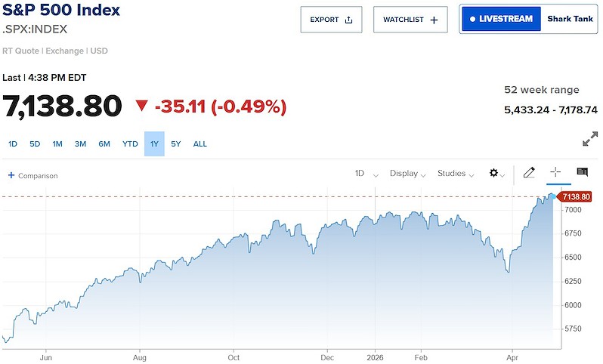Choose the 6M time range
The image size is (603, 364).
click(104, 143)
